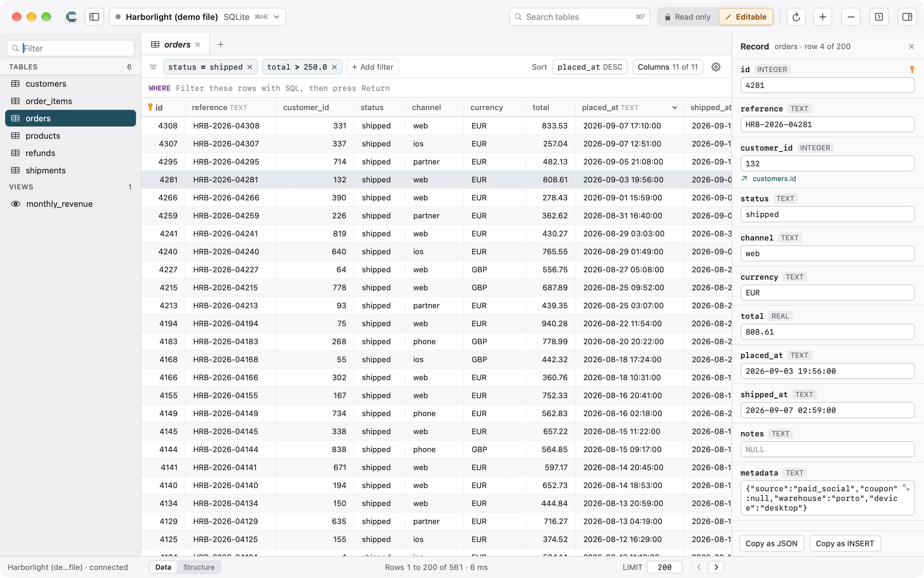Open the products table
The width and height of the screenshot is (924, 578).
coord(71,136)
